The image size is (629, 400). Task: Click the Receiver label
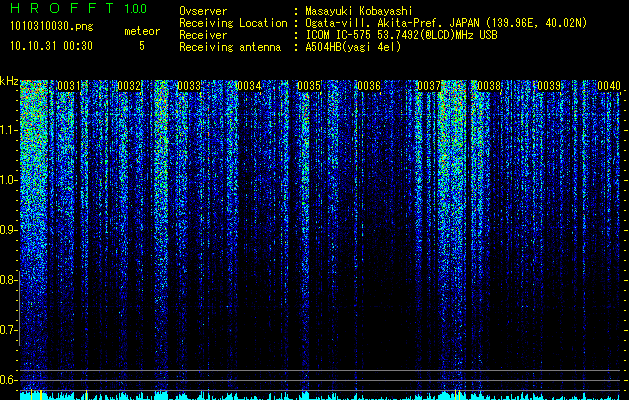(203, 35)
